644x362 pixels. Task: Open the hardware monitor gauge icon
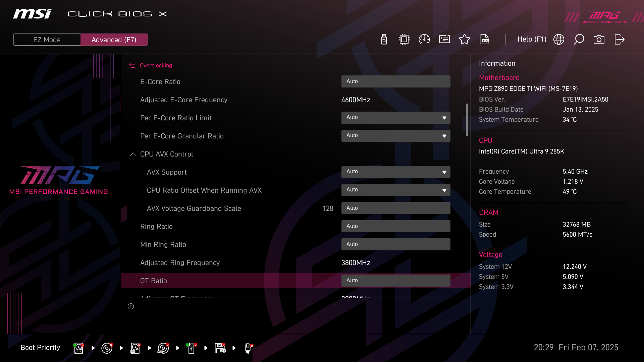[x=424, y=40]
